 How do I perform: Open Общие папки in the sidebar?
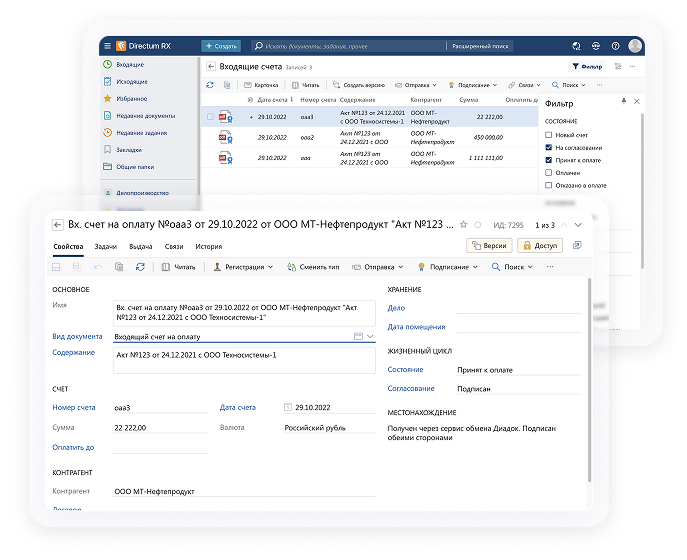pyautogui.click(x=135, y=167)
